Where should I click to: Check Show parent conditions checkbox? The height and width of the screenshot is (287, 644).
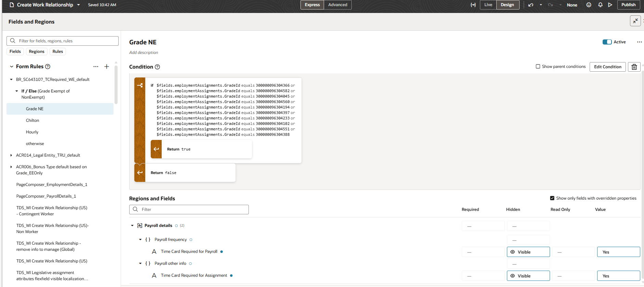tap(538, 67)
